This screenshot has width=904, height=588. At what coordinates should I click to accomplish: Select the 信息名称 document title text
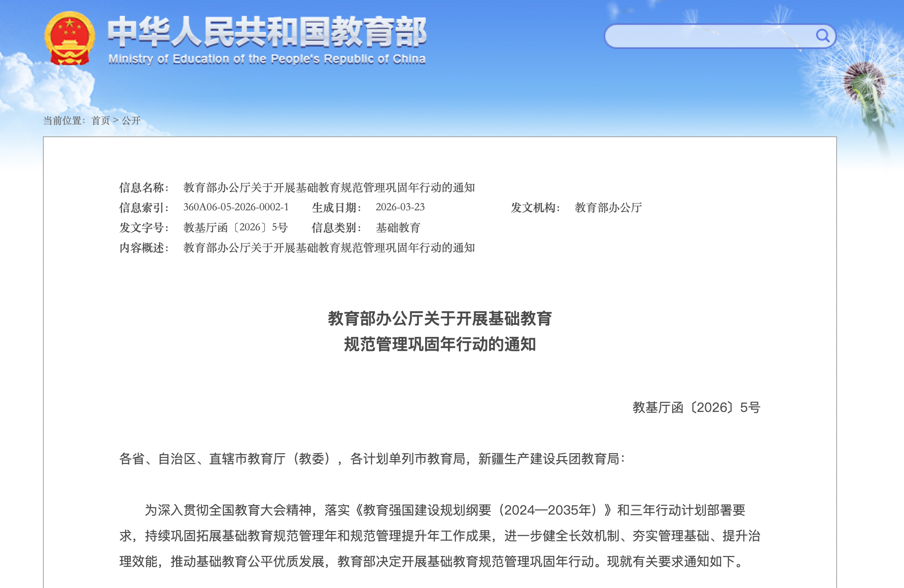[329, 188]
